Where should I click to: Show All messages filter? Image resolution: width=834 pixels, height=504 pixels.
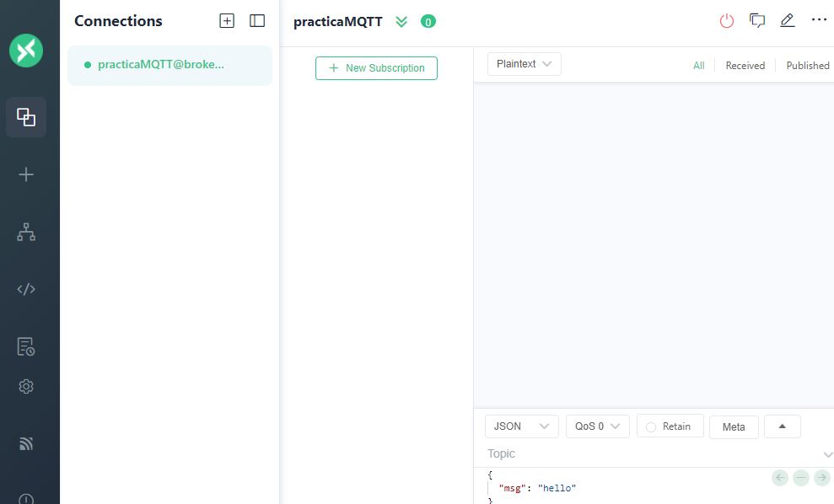coord(699,66)
